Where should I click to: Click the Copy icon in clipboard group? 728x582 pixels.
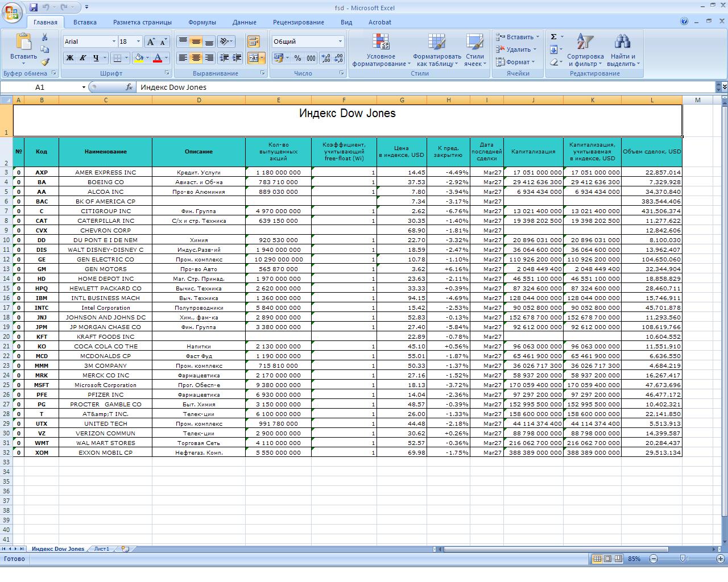click(x=45, y=49)
